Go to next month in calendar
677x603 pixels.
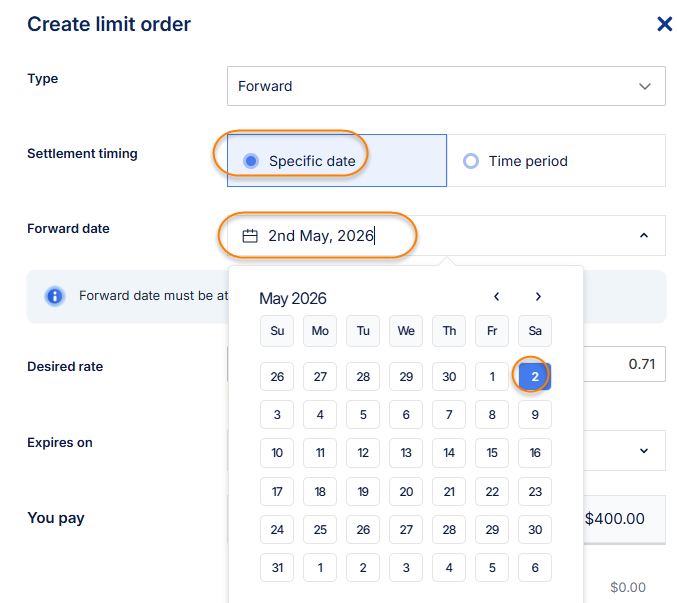(538, 297)
